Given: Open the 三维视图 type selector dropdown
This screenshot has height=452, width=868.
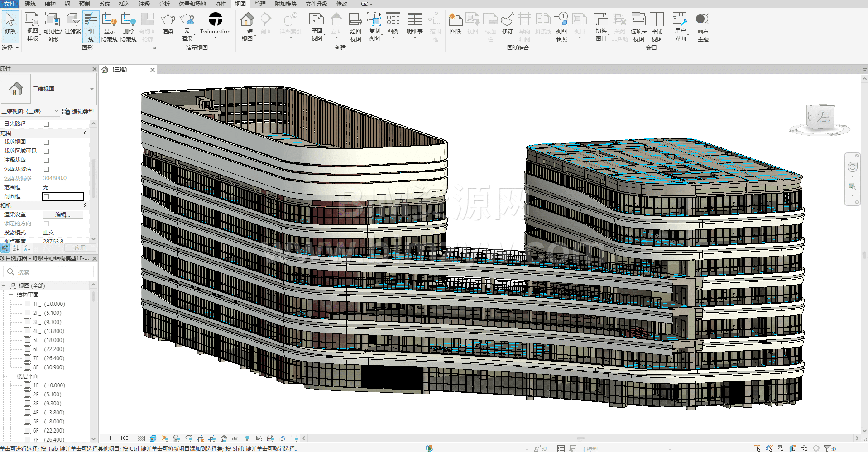Looking at the screenshot, I should pyautogui.click(x=91, y=89).
